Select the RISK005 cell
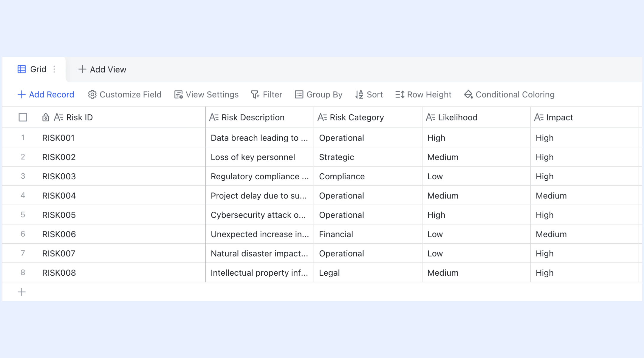 click(x=122, y=215)
